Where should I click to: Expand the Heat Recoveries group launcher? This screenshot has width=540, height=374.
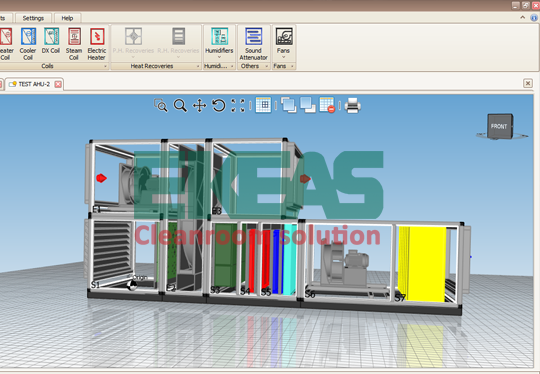coord(198,66)
